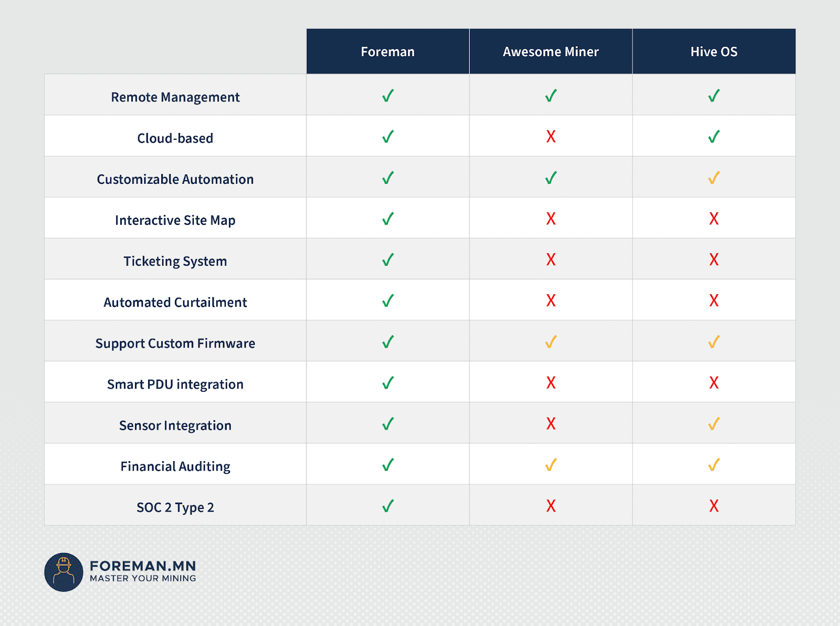Click the Interactive Site Map row label
Viewport: 840px width, 626px height.
click(175, 220)
